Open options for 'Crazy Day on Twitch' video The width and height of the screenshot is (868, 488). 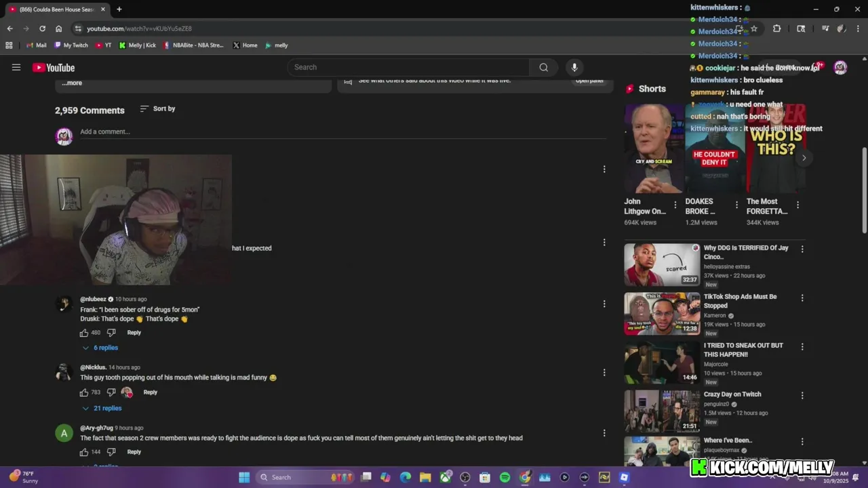coord(802,395)
